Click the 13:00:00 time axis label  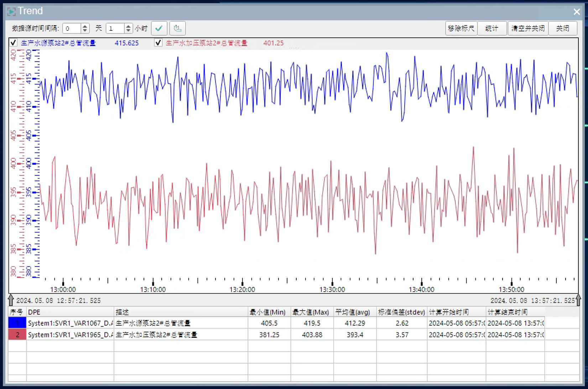pyautogui.click(x=63, y=289)
